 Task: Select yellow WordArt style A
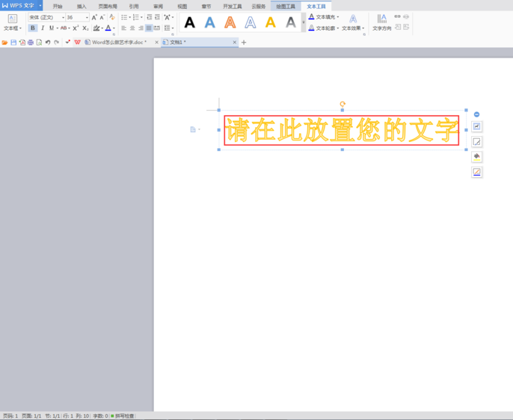[271, 22]
